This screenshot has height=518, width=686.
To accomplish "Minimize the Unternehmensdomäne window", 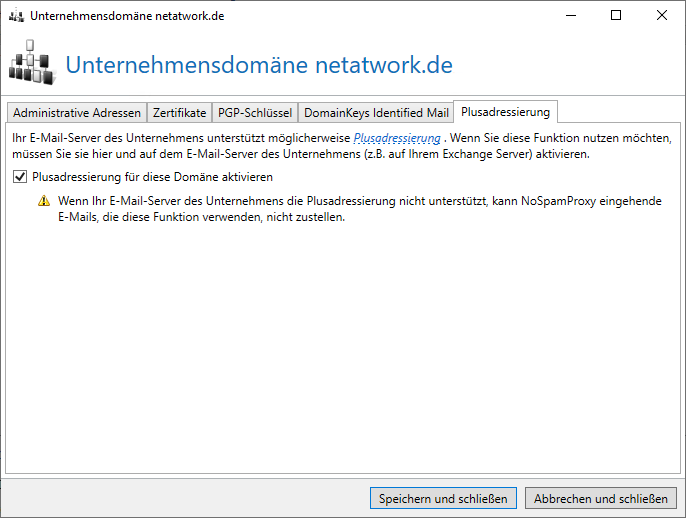I will point(570,15).
